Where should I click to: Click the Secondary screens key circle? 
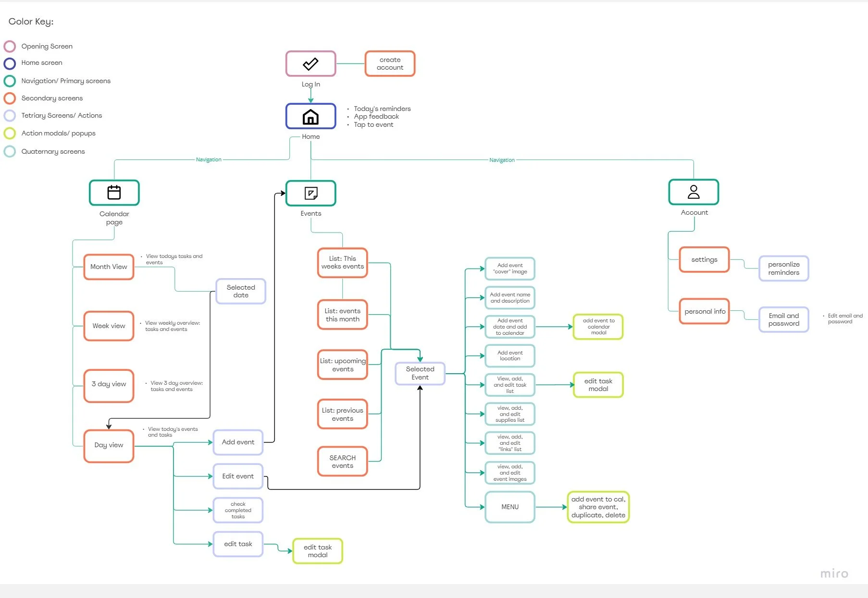click(x=10, y=98)
